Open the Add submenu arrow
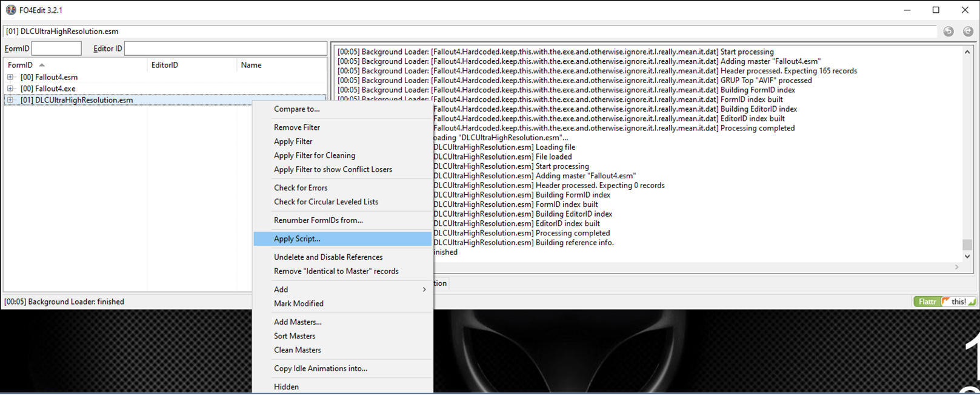Viewport: 980px width, 395px height. point(424,289)
